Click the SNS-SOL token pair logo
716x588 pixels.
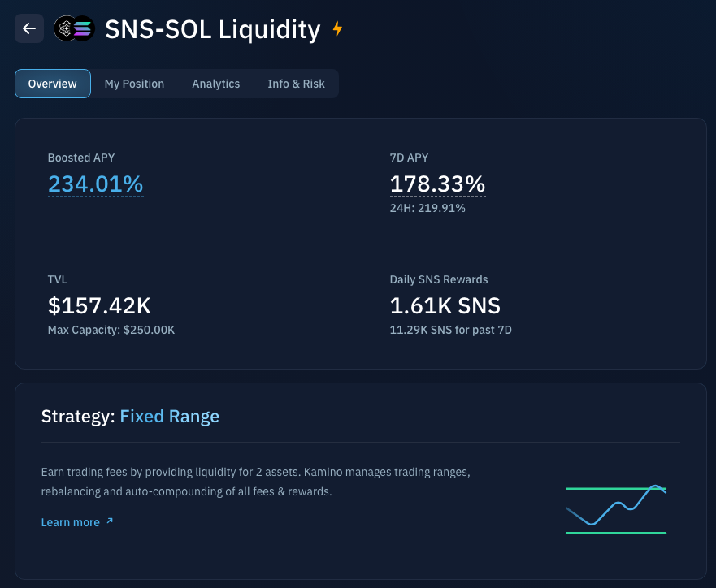click(x=75, y=28)
